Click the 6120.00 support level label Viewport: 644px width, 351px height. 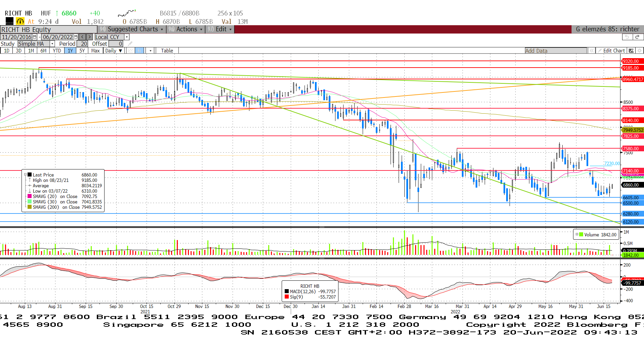[x=632, y=222]
